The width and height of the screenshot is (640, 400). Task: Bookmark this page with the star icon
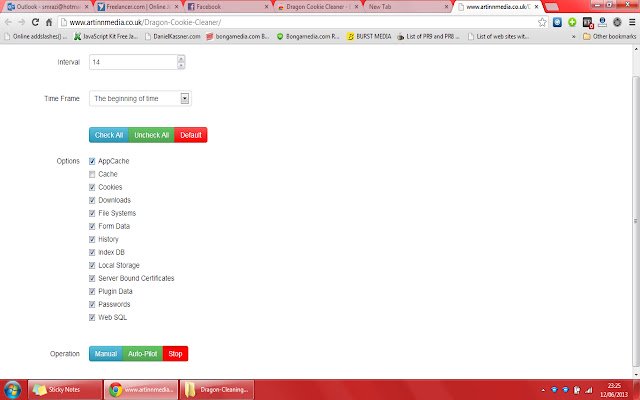point(542,22)
